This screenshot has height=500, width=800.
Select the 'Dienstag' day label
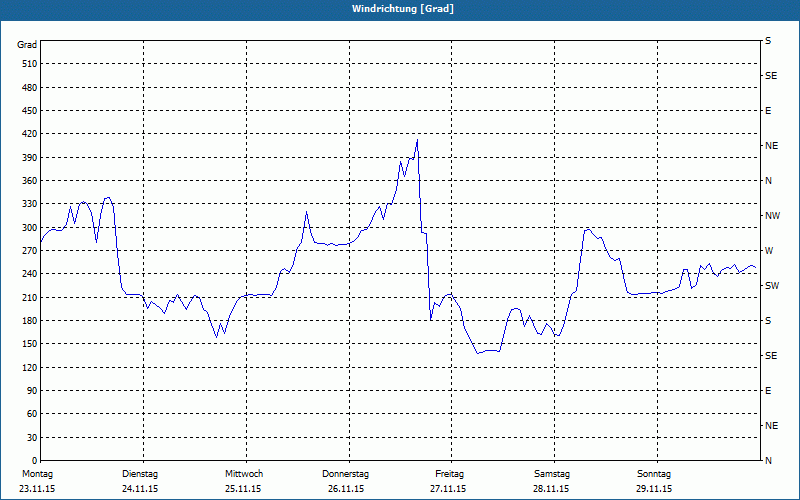click(140, 474)
